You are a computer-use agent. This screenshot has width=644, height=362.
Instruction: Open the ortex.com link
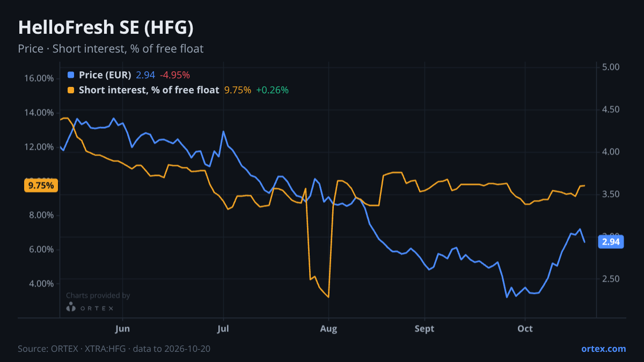point(603,349)
